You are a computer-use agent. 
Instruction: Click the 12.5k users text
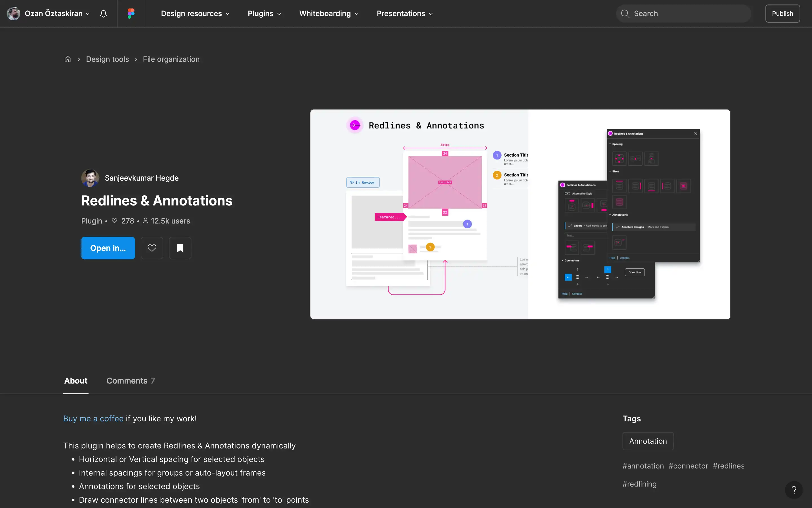pos(171,221)
